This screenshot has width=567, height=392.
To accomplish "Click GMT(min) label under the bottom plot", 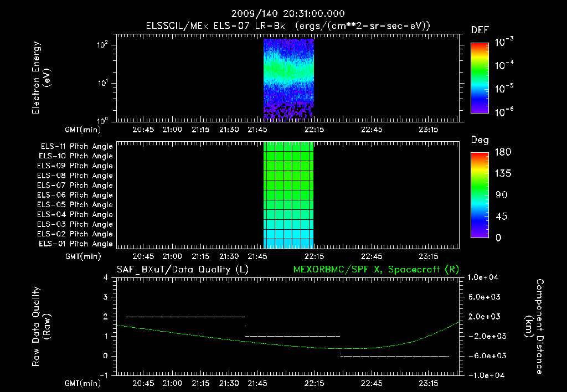I will [x=83, y=383].
